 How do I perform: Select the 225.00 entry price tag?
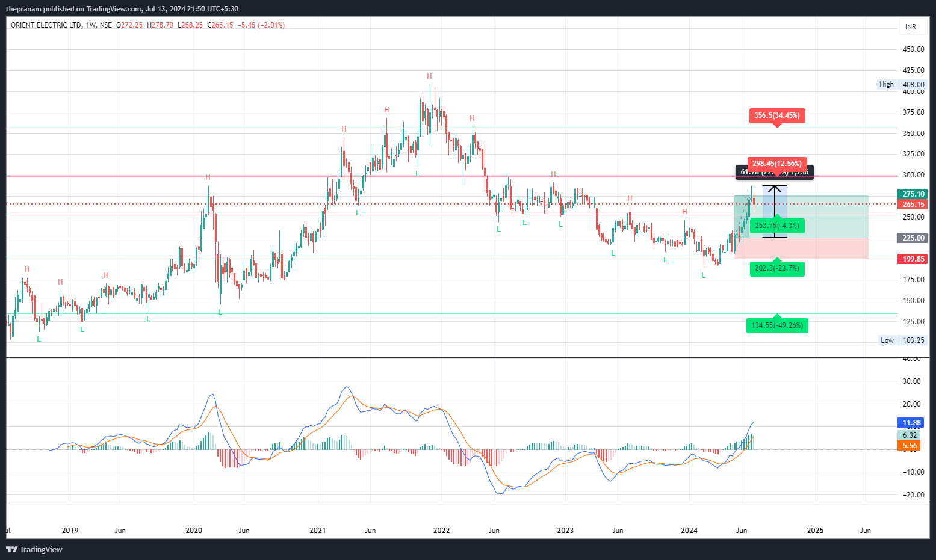point(913,238)
